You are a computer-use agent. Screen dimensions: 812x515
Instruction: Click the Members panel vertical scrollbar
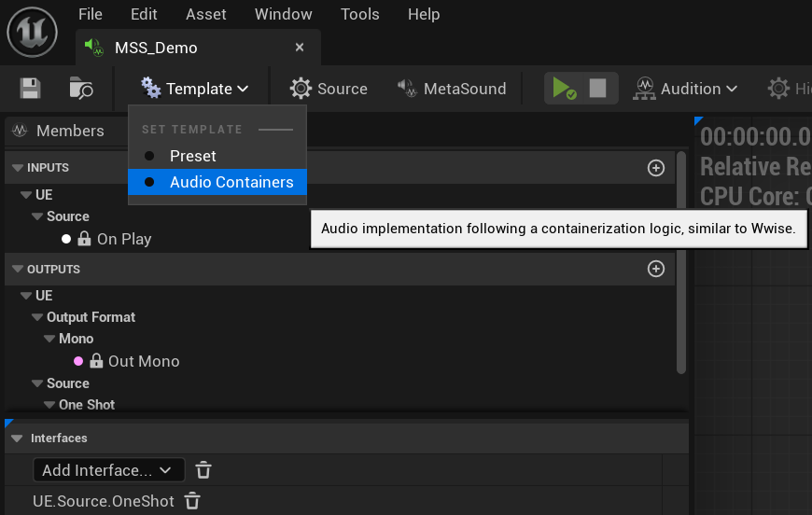(681, 262)
